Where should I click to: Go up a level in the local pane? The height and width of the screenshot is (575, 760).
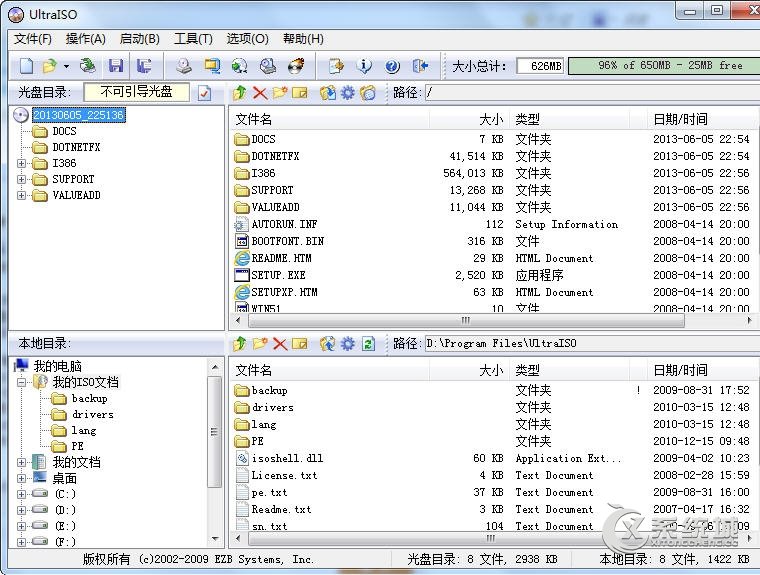pos(239,344)
